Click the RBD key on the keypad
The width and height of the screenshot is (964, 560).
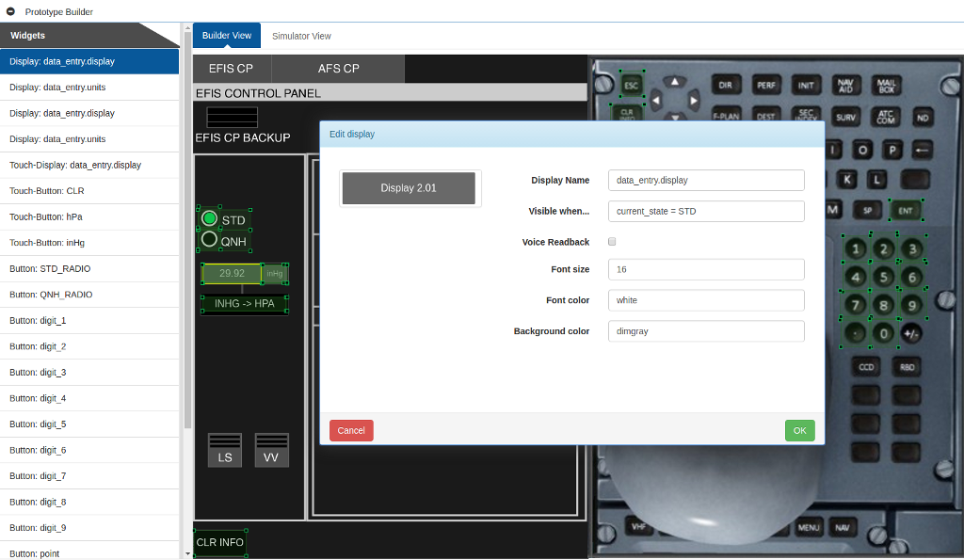(x=907, y=367)
